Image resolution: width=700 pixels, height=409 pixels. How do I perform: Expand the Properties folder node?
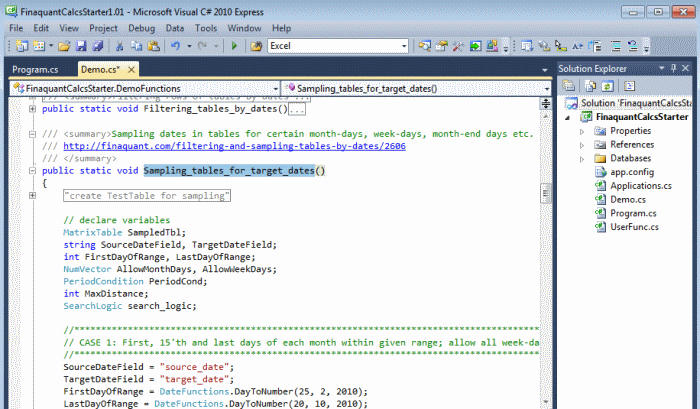pos(582,132)
